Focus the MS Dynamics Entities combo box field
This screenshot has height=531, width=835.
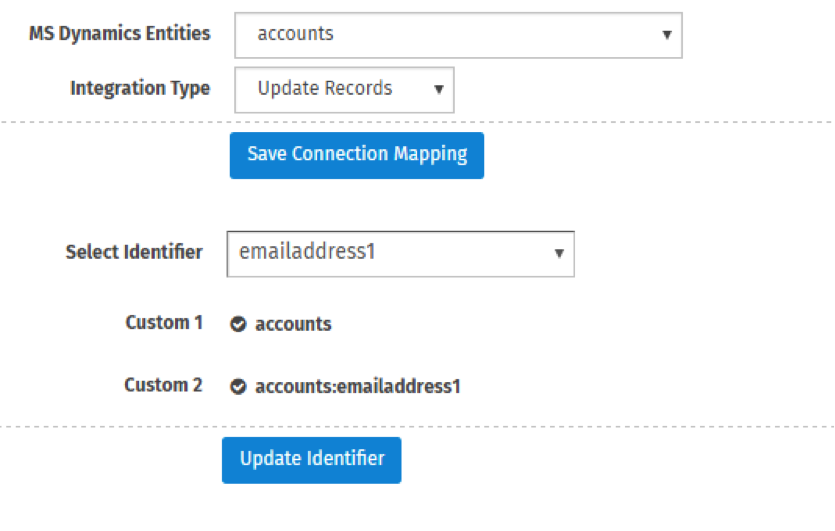point(459,35)
